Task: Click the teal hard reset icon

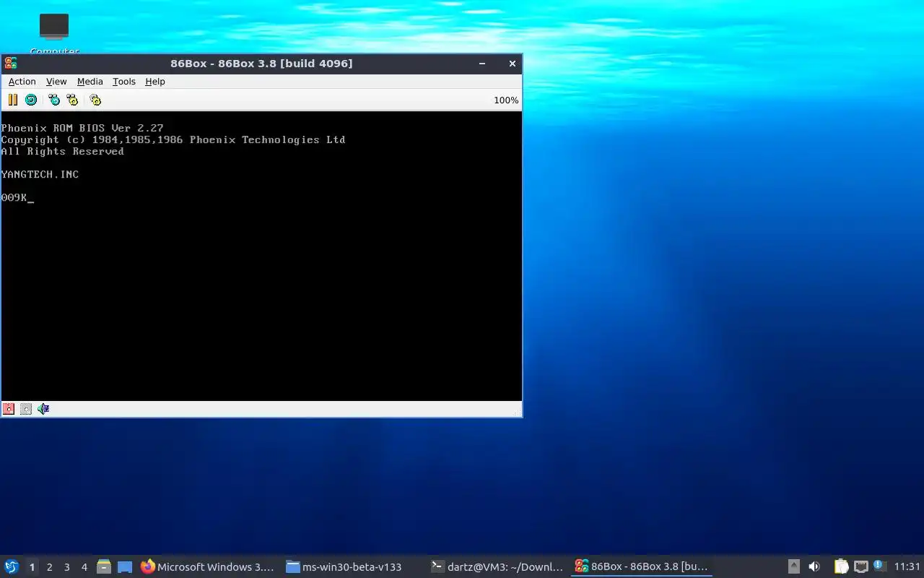Action: (x=31, y=100)
